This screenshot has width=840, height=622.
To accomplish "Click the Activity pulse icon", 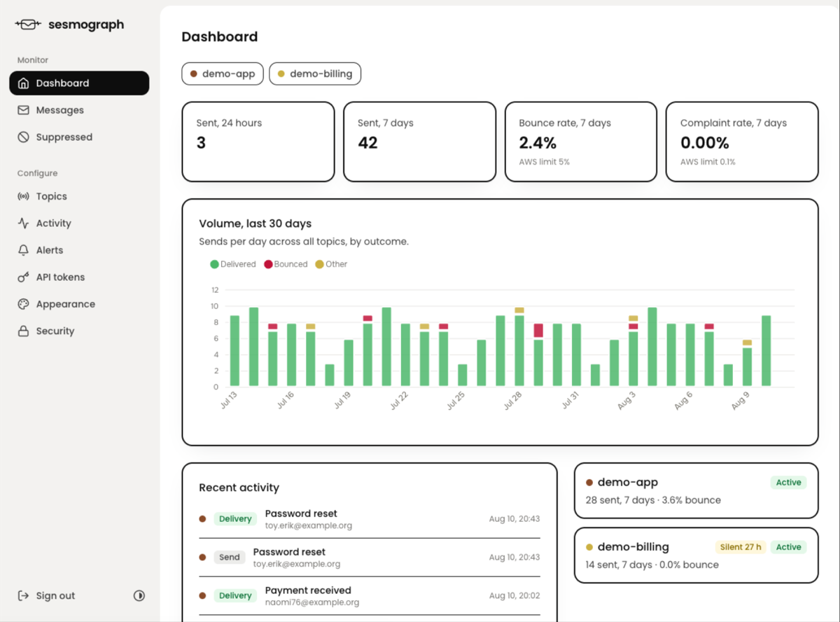I will coord(23,223).
